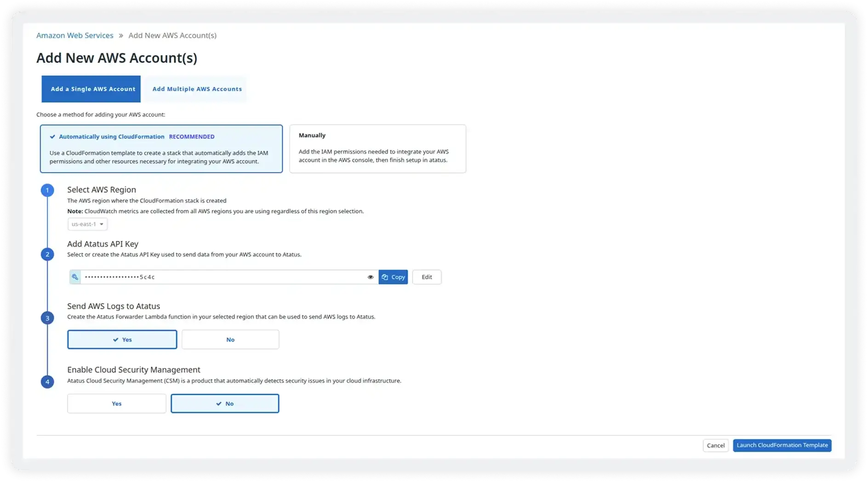Viewport: 868px width, 482px height.
Task: Select the Automatically using CloudFormation option
Action: point(161,148)
